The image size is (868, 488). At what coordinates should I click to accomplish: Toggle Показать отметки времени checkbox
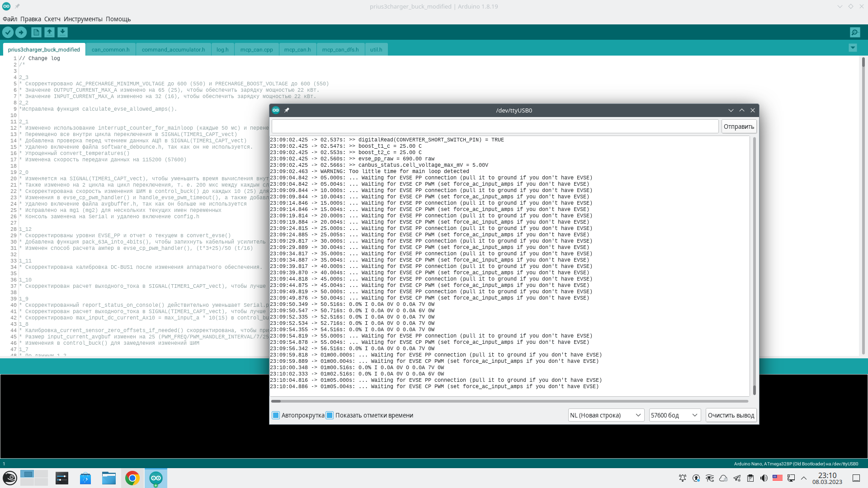click(330, 415)
